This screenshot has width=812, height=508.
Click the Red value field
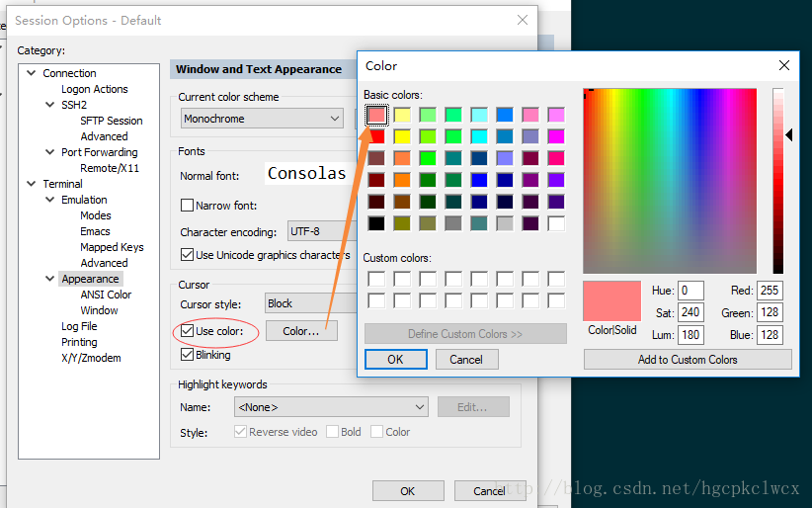[770, 291]
